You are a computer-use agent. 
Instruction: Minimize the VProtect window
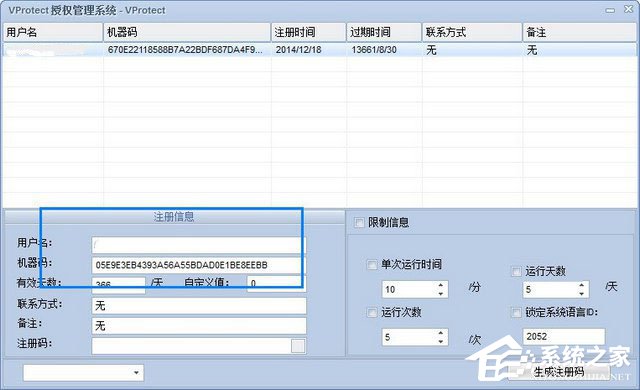point(610,10)
